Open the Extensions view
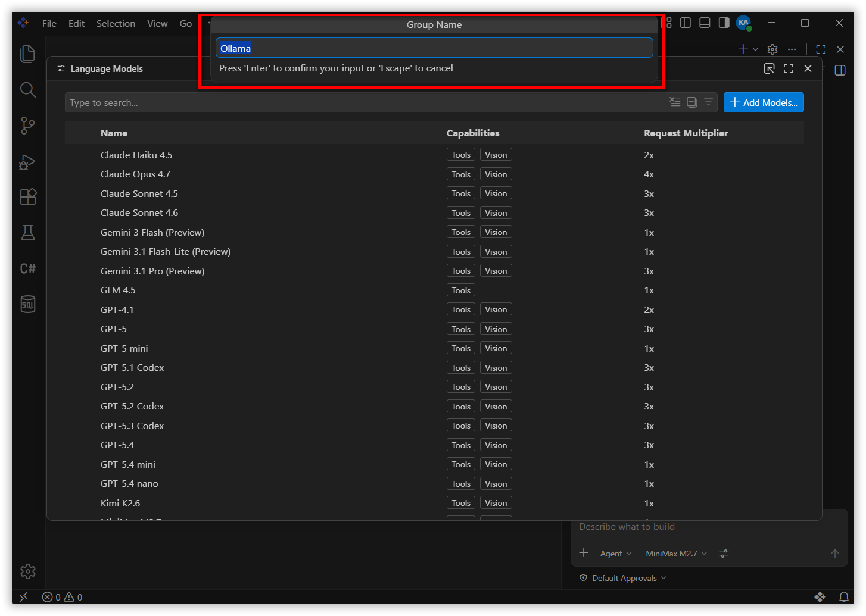The width and height of the screenshot is (866, 616). tap(28, 197)
